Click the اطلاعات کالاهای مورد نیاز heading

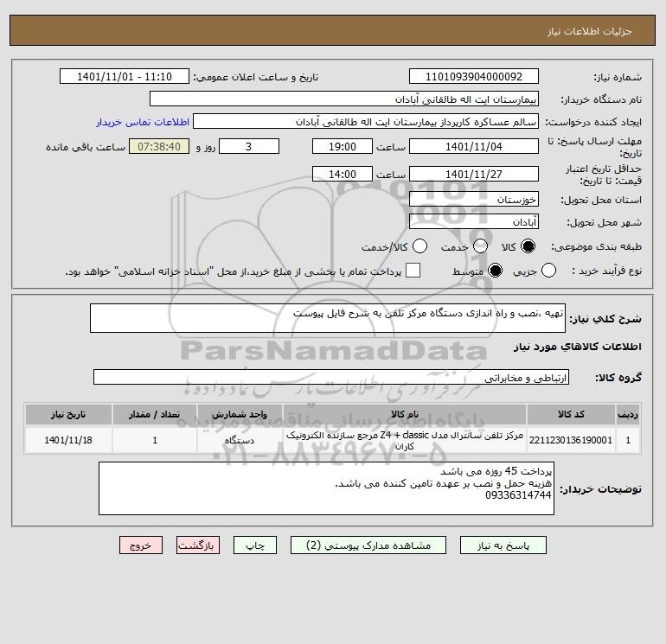coord(578,347)
